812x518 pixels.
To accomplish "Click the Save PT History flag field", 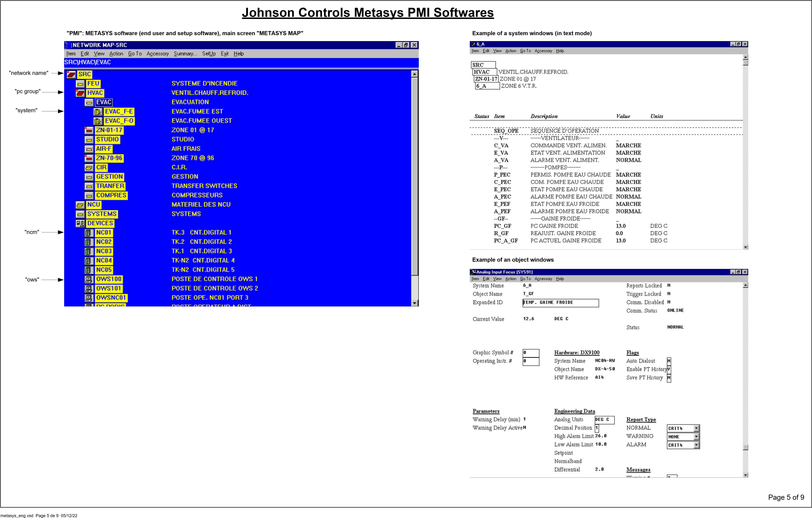I will 669,378.
